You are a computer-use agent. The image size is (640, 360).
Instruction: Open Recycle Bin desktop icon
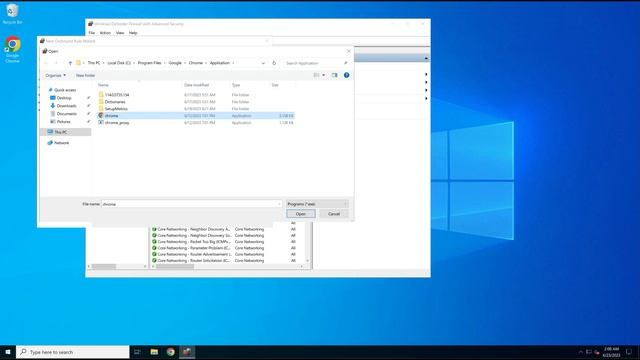(x=12, y=14)
